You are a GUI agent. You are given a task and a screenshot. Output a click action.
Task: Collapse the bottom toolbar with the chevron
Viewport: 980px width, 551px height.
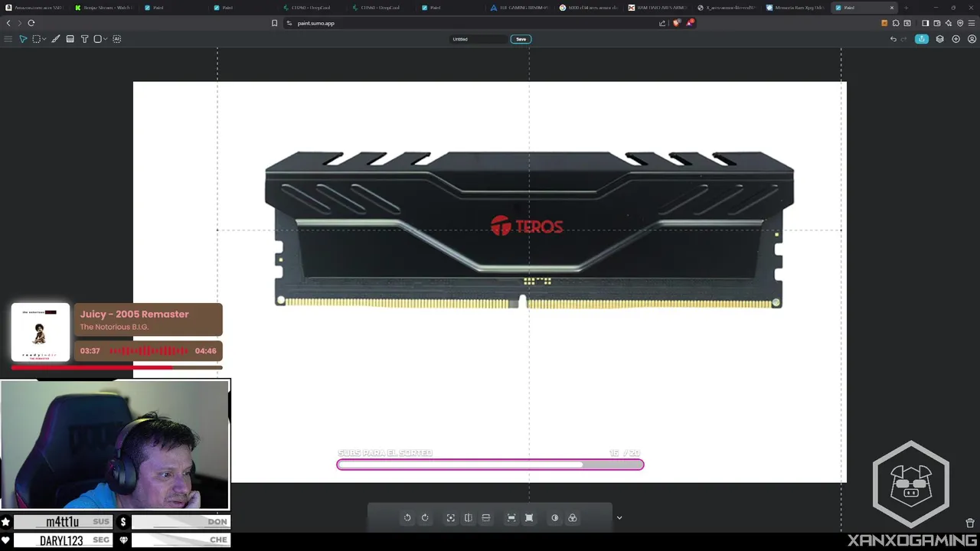point(619,518)
